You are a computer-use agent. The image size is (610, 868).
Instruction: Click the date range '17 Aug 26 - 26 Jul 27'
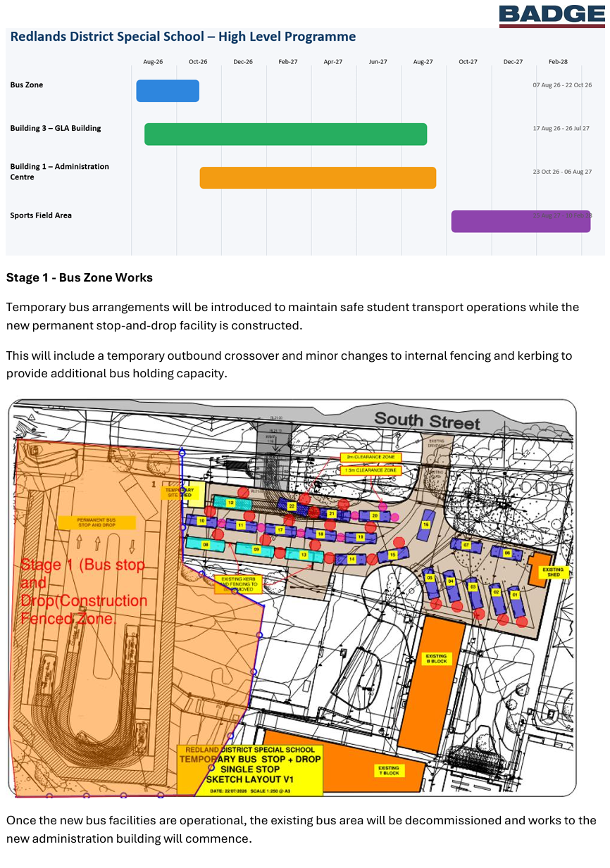pyautogui.click(x=561, y=129)
